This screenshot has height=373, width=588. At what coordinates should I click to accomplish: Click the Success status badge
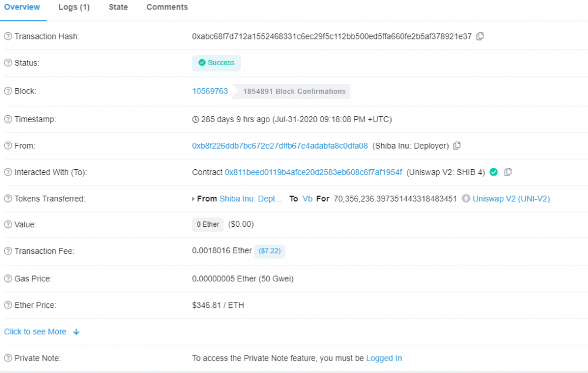tap(216, 63)
